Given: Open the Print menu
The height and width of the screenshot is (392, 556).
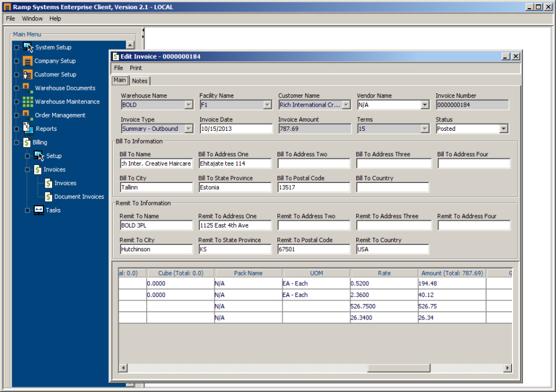Looking at the screenshot, I should 136,68.
